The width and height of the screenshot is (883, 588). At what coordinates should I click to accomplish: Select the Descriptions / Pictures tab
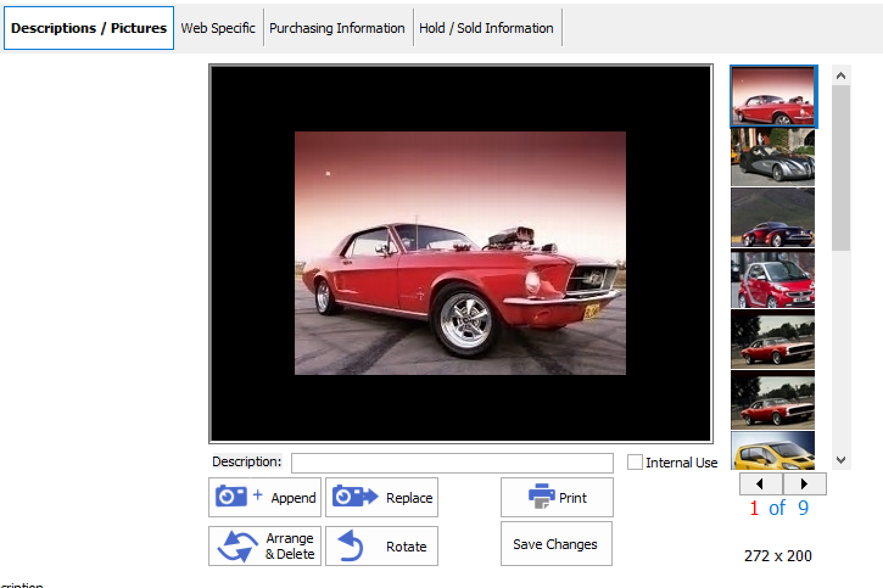[88, 27]
